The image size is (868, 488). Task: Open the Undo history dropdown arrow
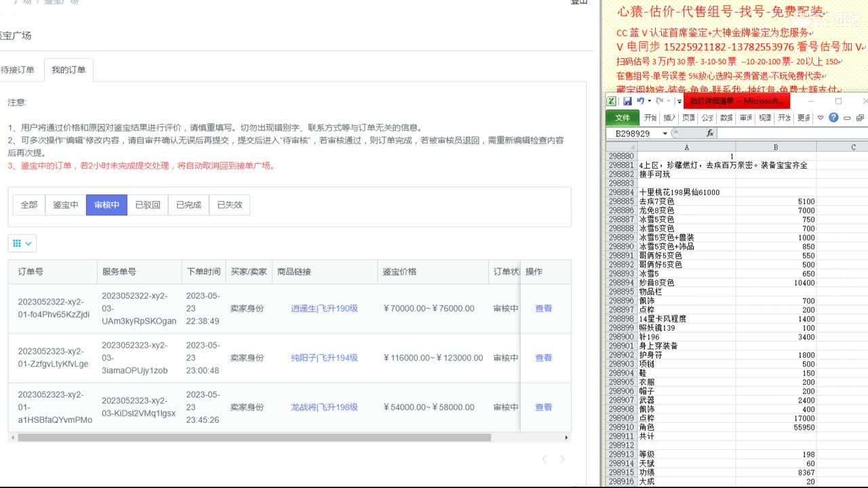(x=648, y=101)
